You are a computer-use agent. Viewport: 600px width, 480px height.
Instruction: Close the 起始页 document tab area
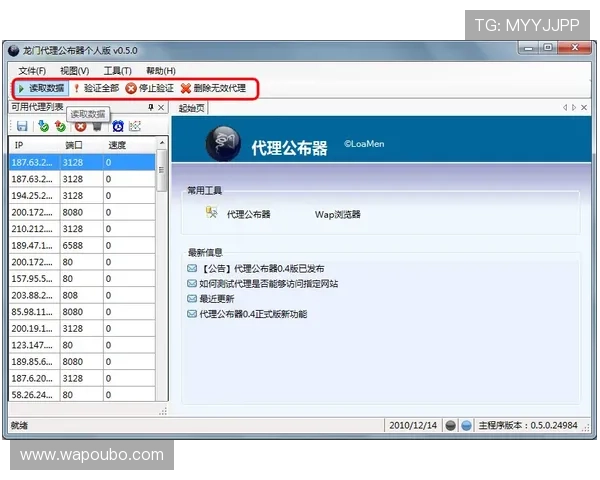(x=584, y=108)
